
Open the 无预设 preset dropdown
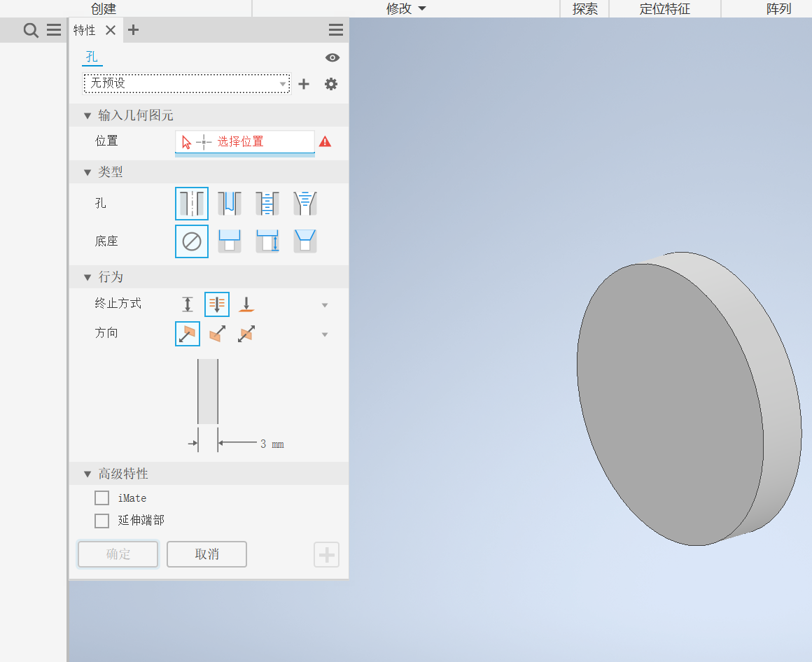(x=186, y=83)
